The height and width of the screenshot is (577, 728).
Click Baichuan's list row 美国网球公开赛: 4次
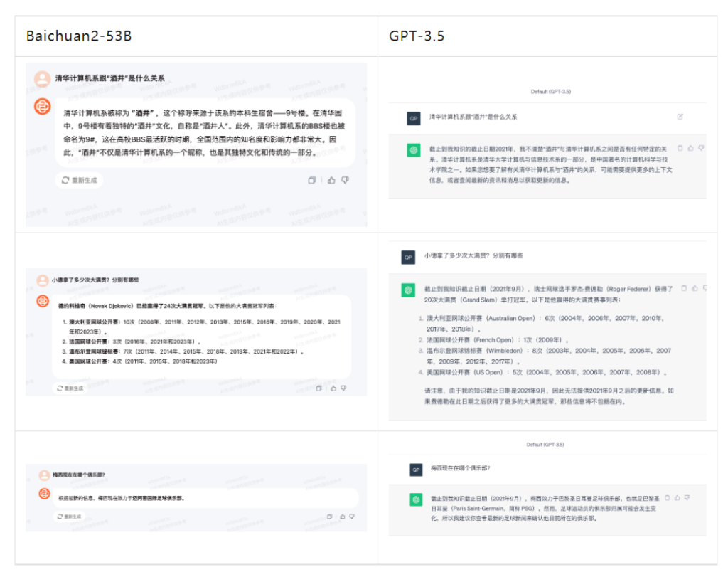tap(140, 361)
